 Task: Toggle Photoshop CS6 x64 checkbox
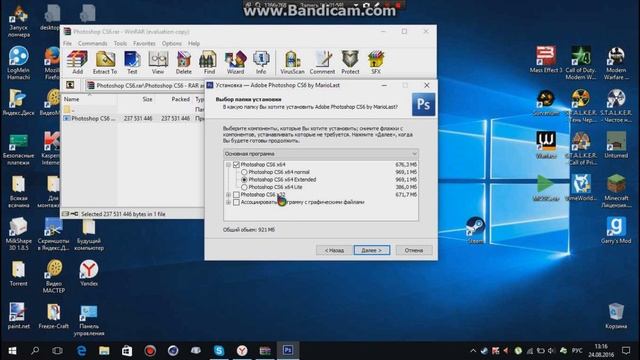236,164
